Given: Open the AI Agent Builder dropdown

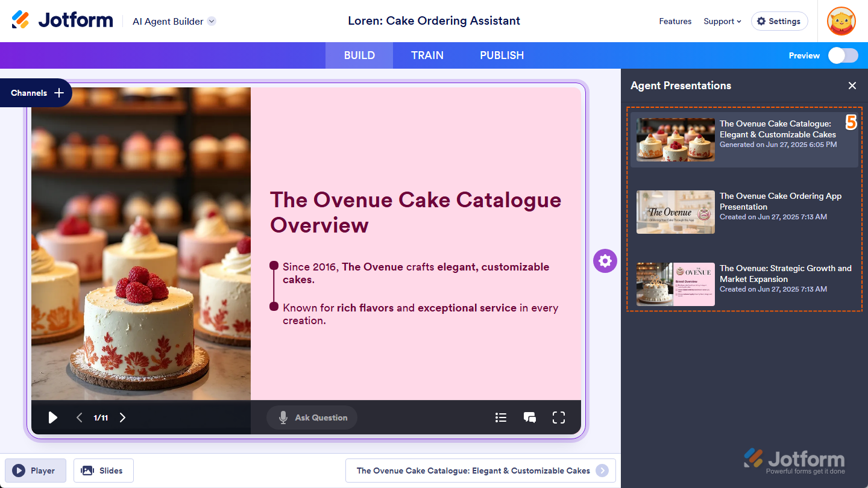Looking at the screenshot, I should pos(174,21).
